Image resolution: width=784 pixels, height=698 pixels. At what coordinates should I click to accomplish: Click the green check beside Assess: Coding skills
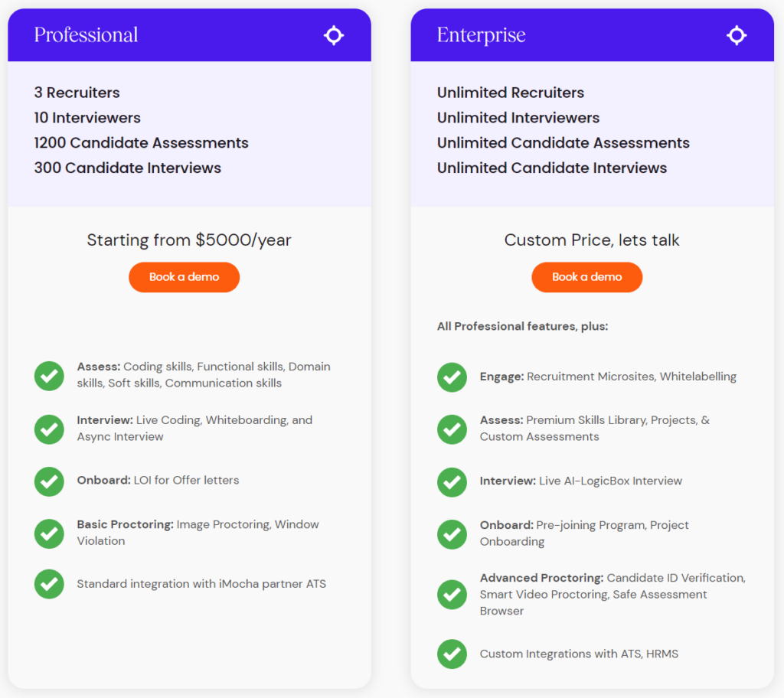(x=49, y=376)
